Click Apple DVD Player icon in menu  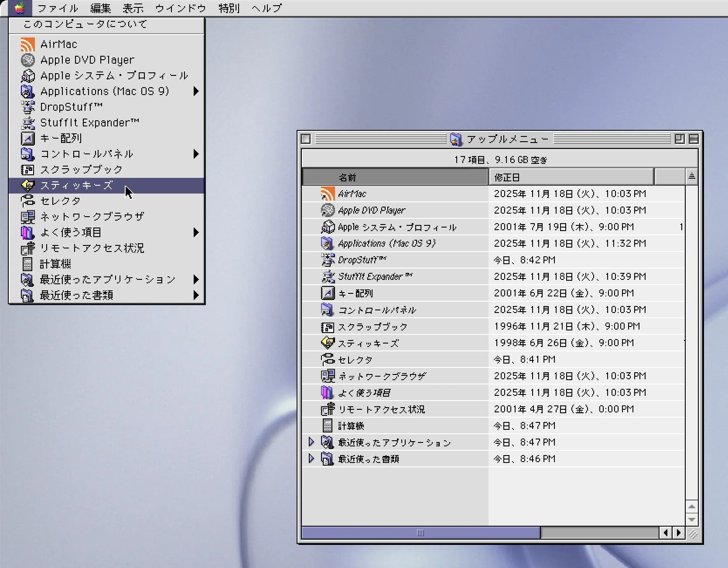pyautogui.click(x=27, y=60)
